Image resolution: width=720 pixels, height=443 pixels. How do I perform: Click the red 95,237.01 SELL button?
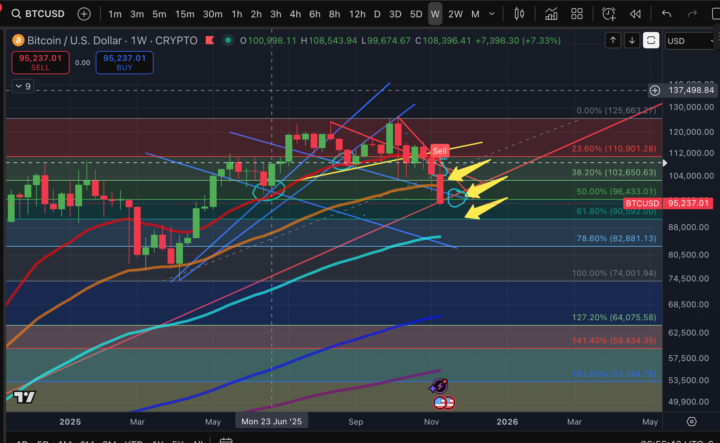pyautogui.click(x=40, y=62)
